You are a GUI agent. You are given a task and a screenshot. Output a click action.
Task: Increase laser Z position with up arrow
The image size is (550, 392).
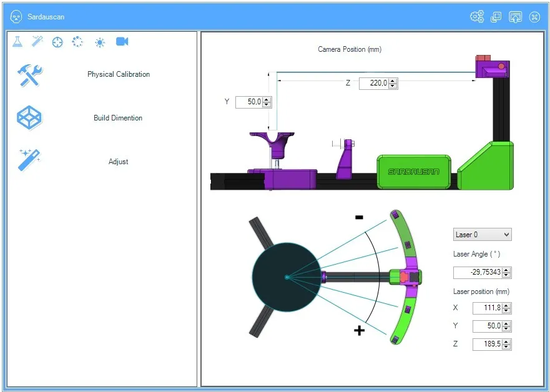pyautogui.click(x=506, y=342)
